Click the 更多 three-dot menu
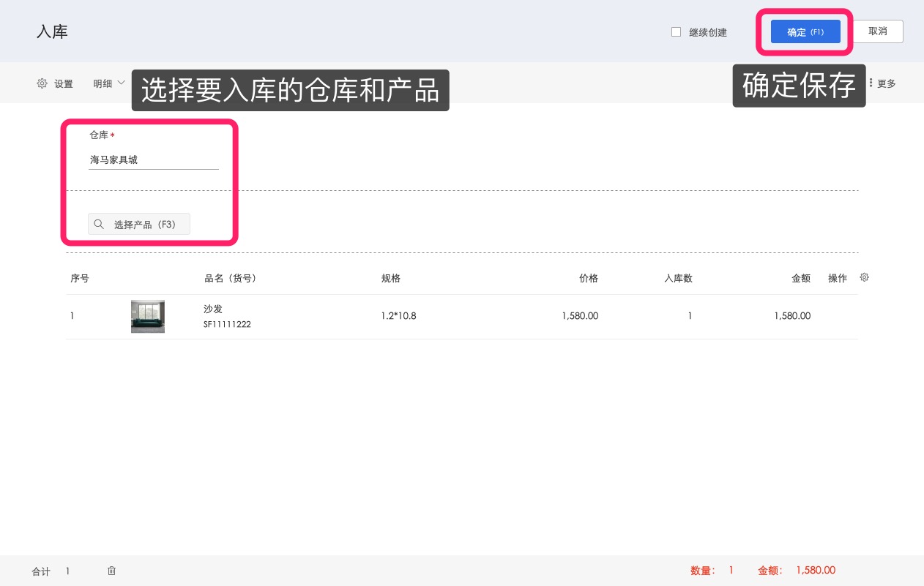924x586 pixels. 882,83
